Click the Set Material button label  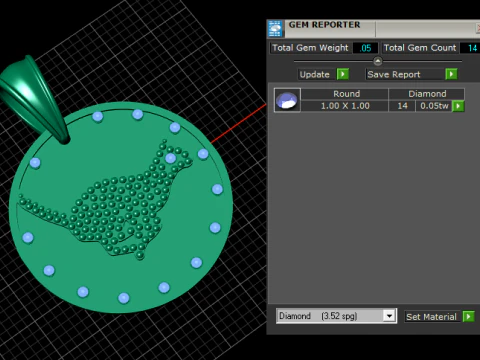pos(431,317)
